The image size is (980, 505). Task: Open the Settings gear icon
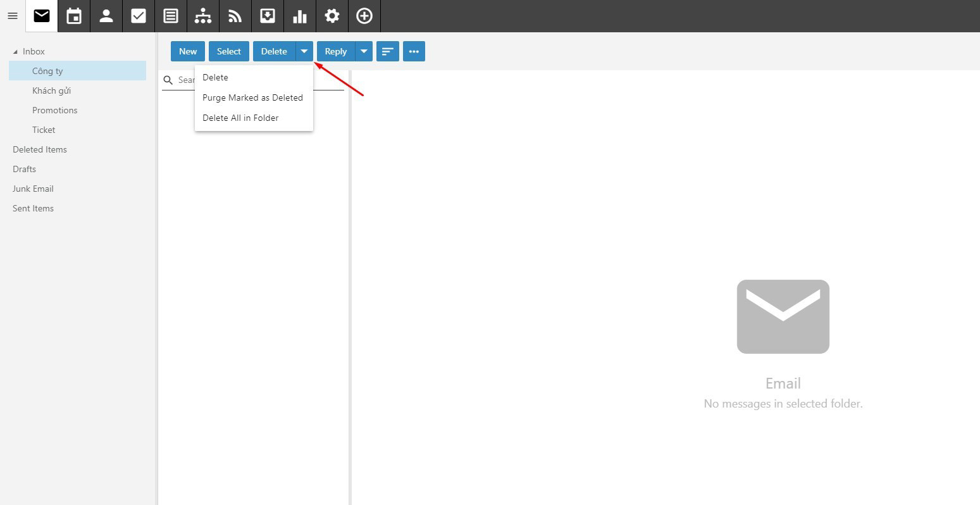(332, 16)
